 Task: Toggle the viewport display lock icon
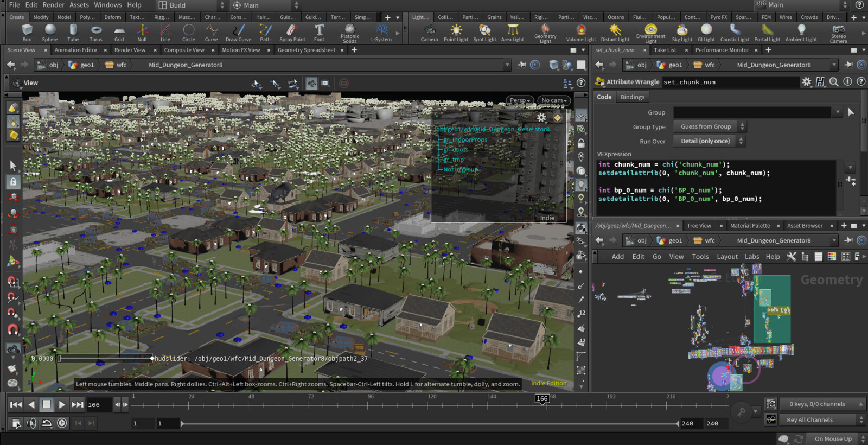coord(581,143)
